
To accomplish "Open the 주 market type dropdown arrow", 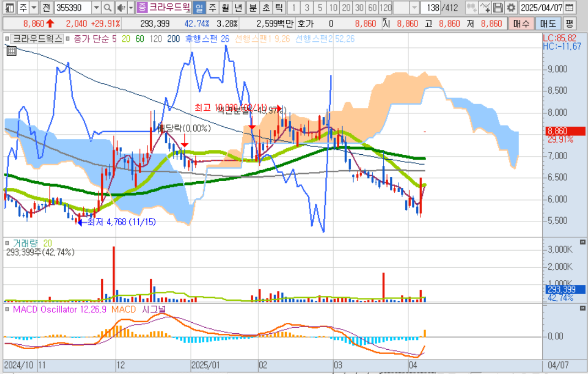I will click(34, 7).
